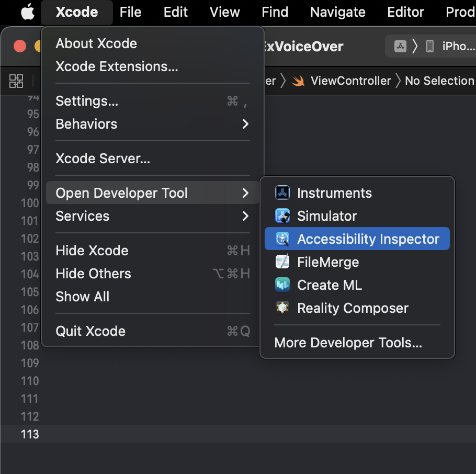Click line number 100 in gutter
476x474 pixels.
coord(30,203)
